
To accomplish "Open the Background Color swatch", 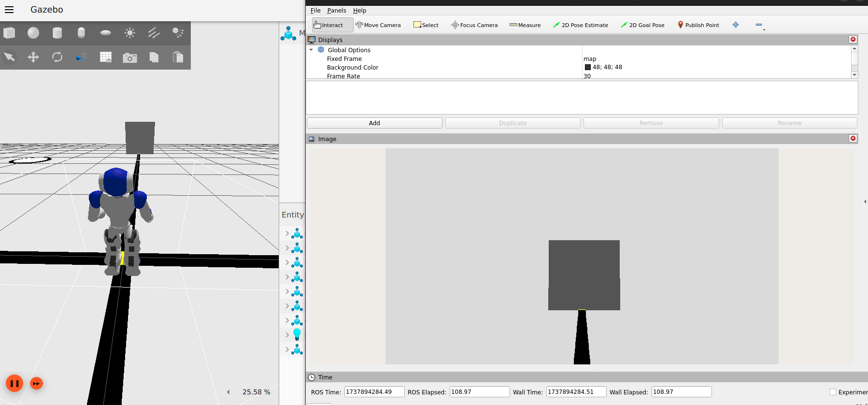I will click(588, 67).
